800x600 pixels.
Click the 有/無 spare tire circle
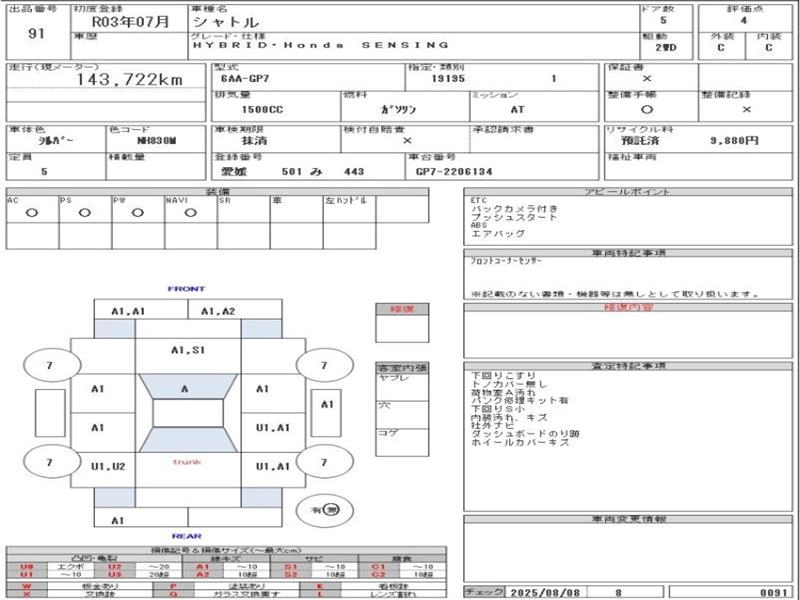(325, 510)
